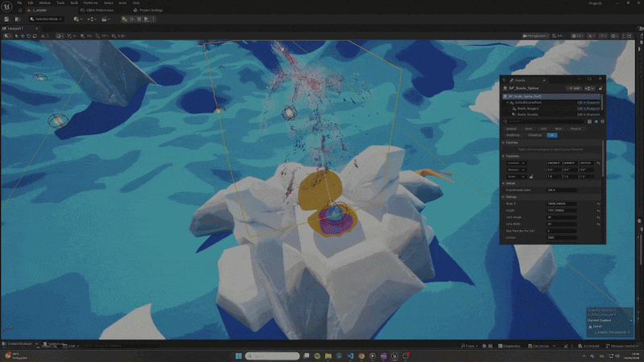The image size is (644, 362).
Task: Select the rotate gizmo tool in viewport
Action: (x=29, y=36)
